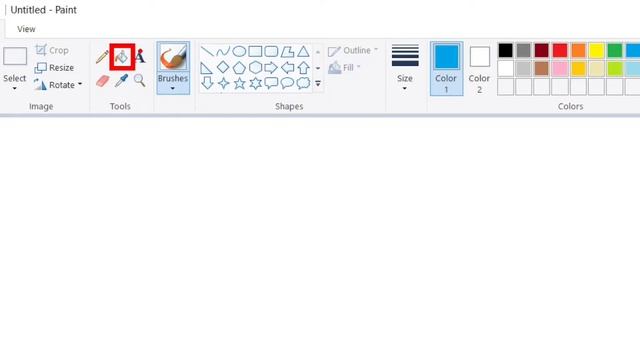
Task: Choose the Curve shape
Action: (x=223, y=51)
